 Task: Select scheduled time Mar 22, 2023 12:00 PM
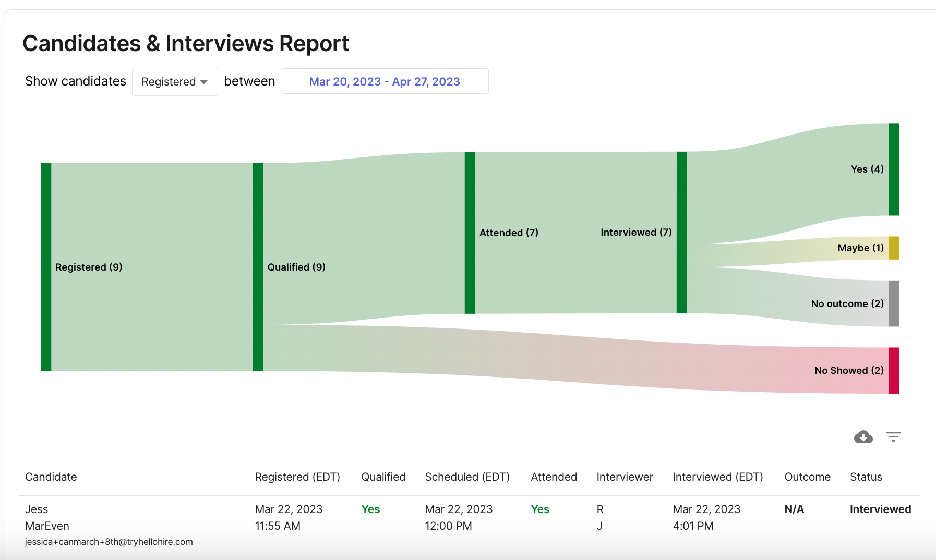459,517
